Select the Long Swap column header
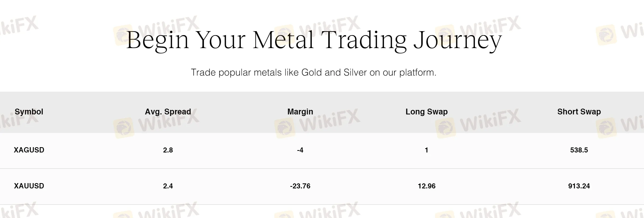Viewport: 644px width, 218px height. [426, 112]
